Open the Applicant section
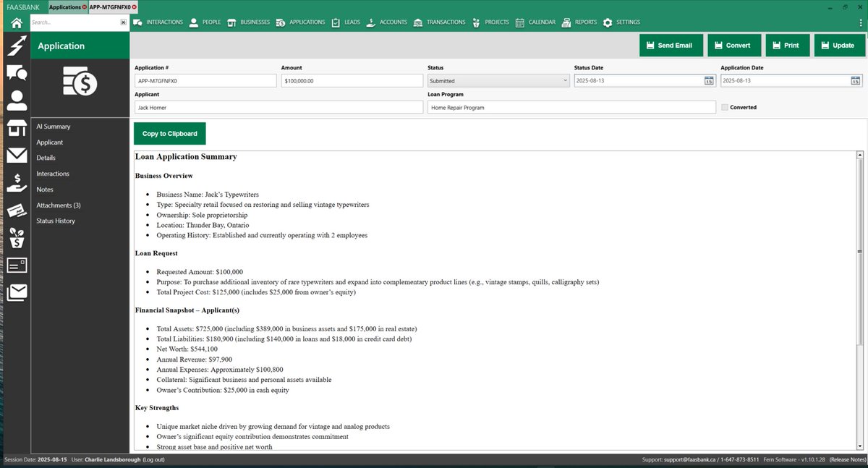The image size is (868, 468). point(50,142)
